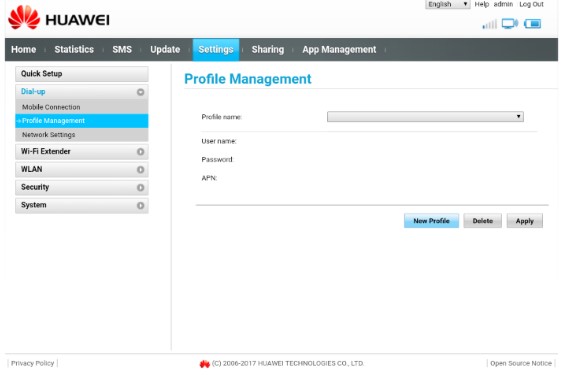Open the SMS tab
Viewport: 562px width, 377px height.
tap(122, 49)
